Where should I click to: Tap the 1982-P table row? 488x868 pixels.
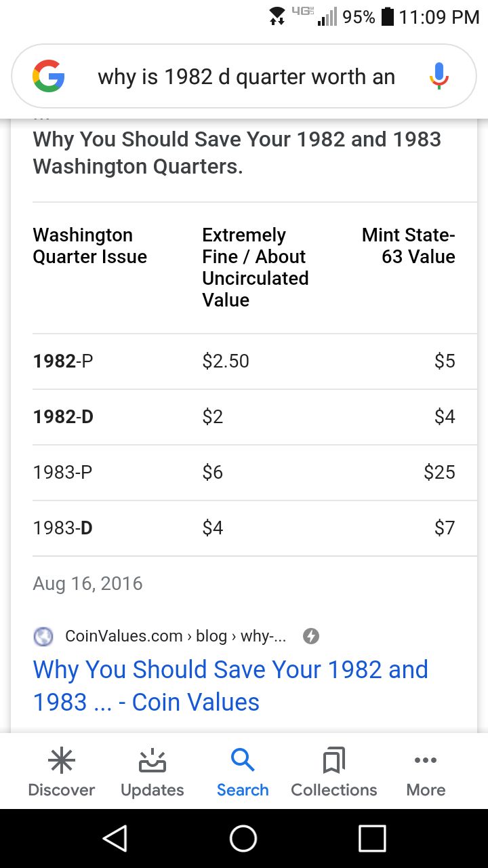244,361
